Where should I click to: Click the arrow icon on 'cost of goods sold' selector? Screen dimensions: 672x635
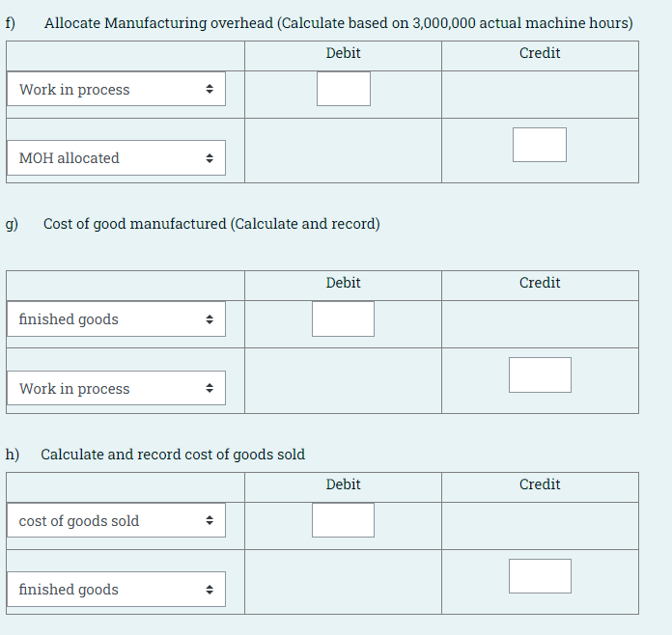210,520
